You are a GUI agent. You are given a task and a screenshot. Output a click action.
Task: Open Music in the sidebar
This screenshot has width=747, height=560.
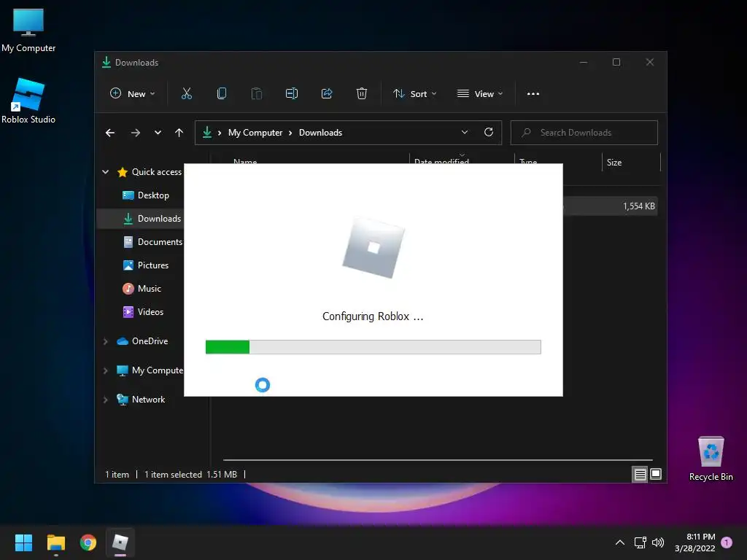pos(142,289)
